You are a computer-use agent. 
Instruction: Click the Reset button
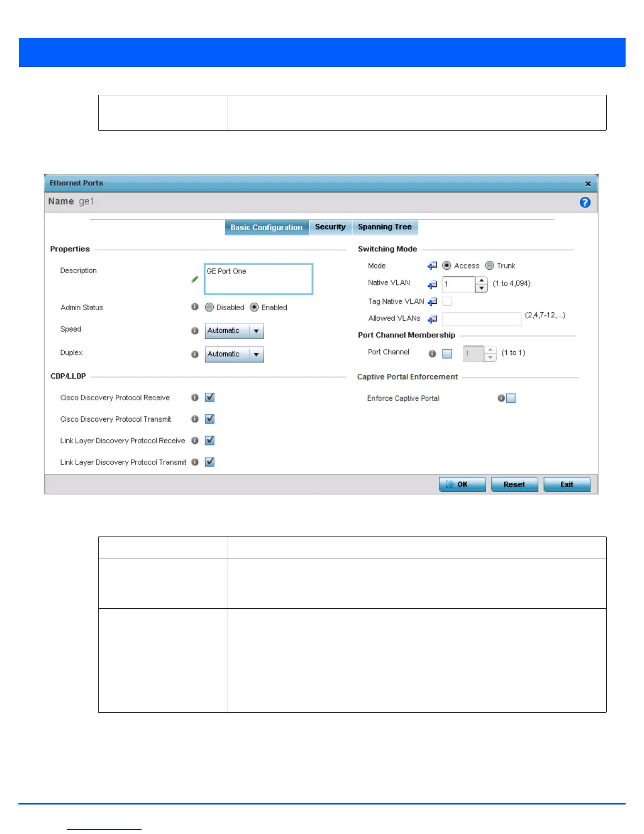[515, 484]
